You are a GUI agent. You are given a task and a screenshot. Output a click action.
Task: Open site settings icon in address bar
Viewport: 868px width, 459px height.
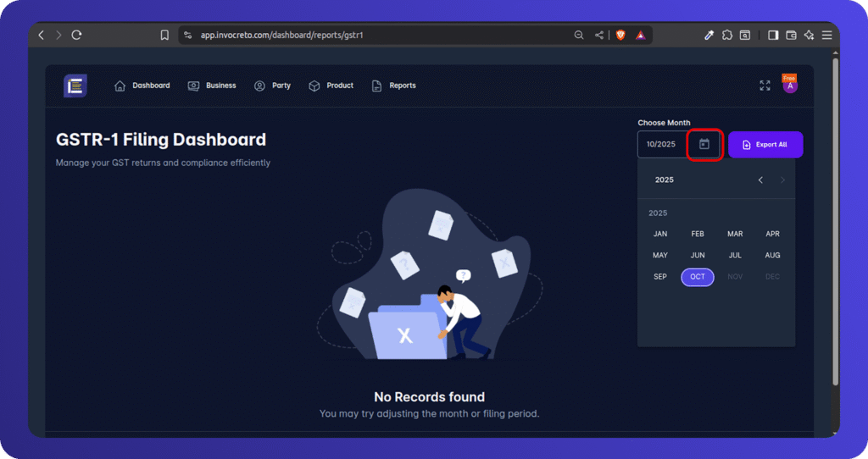pyautogui.click(x=188, y=35)
